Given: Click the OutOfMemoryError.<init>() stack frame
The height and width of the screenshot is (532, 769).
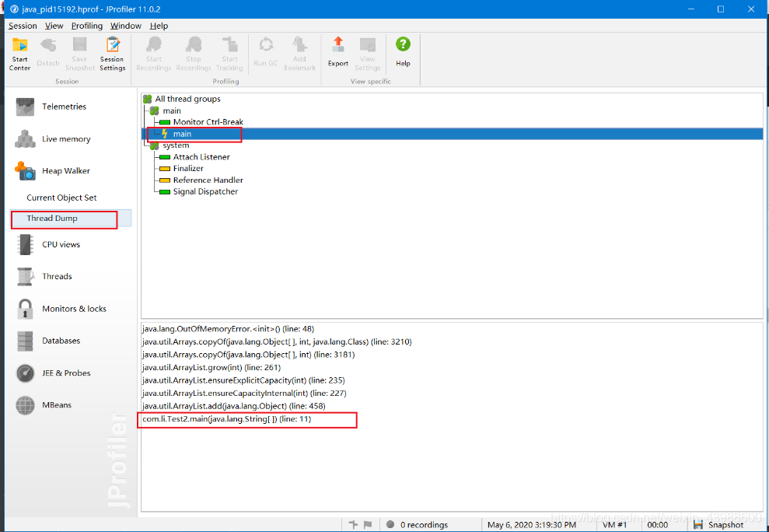Looking at the screenshot, I should [x=228, y=329].
